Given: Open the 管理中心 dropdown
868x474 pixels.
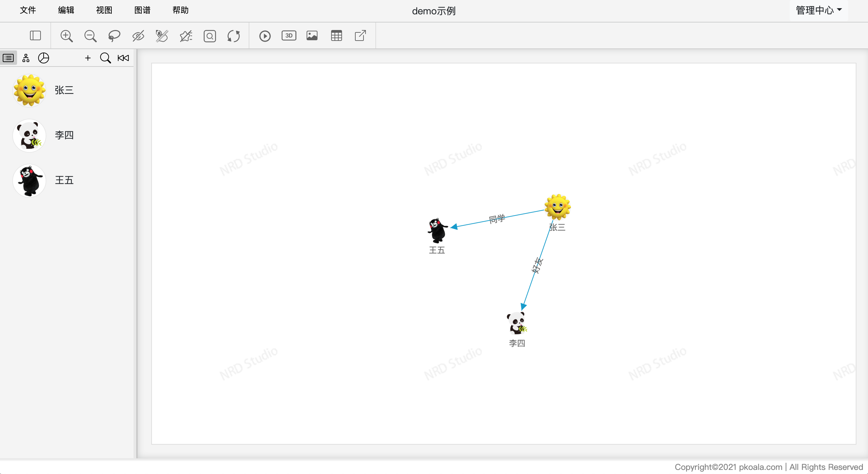Looking at the screenshot, I should point(819,11).
